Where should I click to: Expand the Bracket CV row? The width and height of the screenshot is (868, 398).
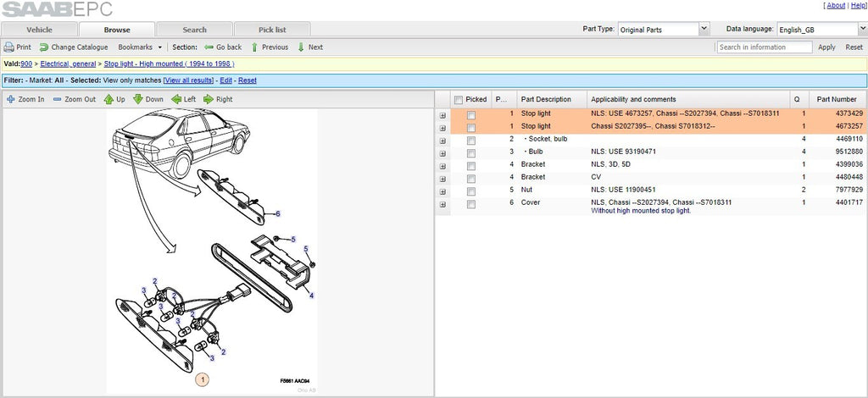(x=442, y=180)
